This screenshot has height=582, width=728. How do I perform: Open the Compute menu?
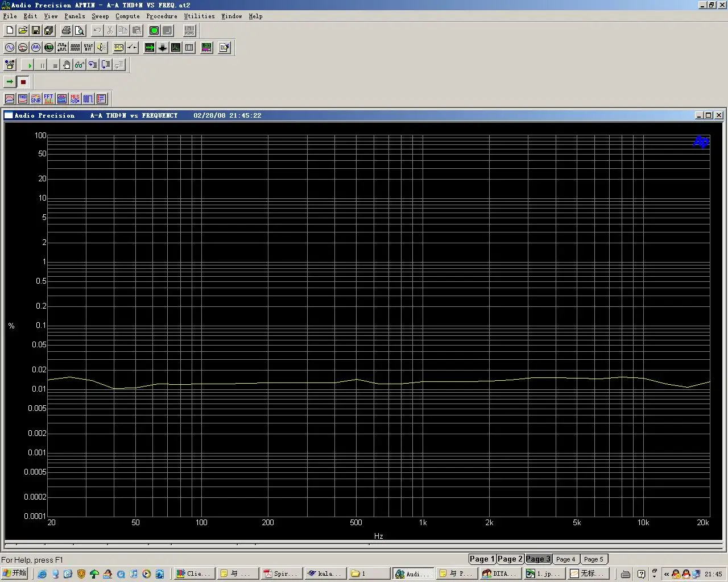pos(127,16)
